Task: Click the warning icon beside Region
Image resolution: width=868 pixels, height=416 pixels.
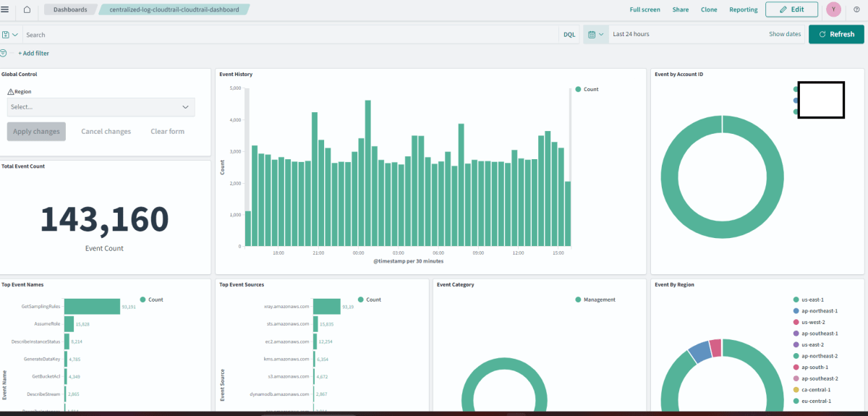Action: point(11,92)
